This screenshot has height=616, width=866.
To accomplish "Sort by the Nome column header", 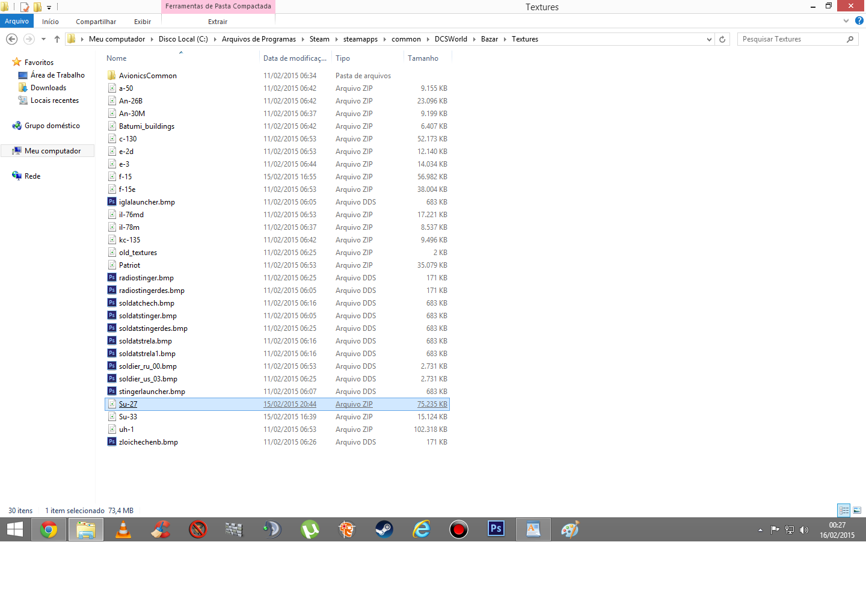I will pyautogui.click(x=182, y=58).
